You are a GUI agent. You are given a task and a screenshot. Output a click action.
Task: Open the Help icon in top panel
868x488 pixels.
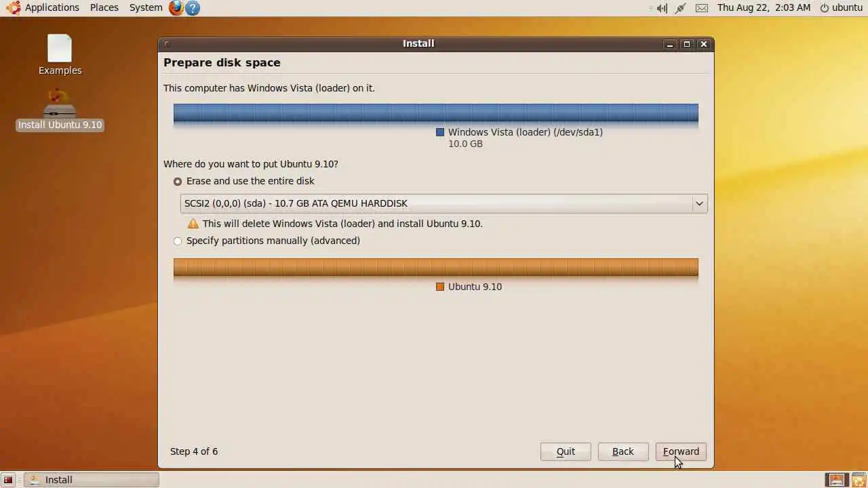(x=193, y=8)
